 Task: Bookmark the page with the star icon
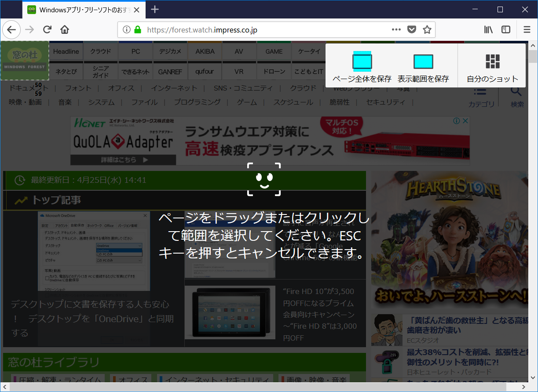427,29
